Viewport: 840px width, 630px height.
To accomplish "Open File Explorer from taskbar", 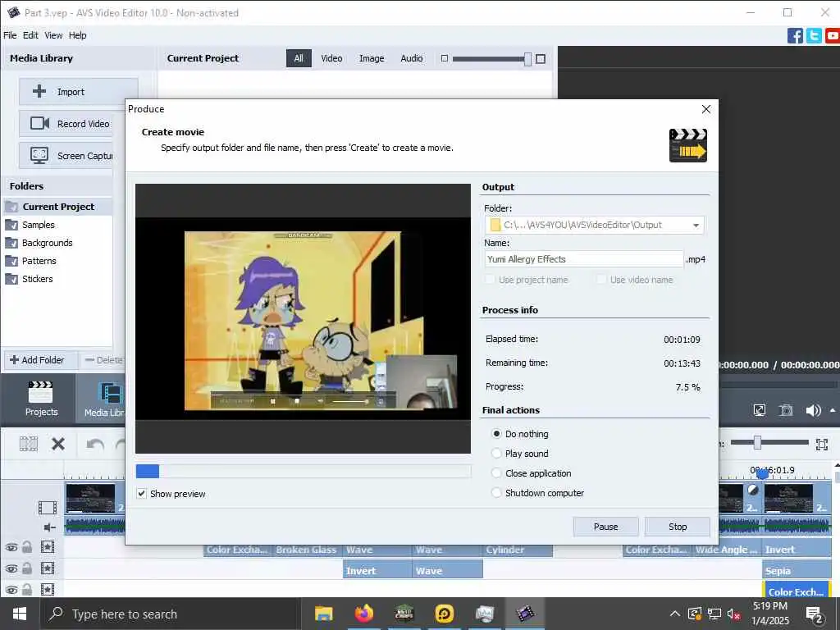I will 323,614.
